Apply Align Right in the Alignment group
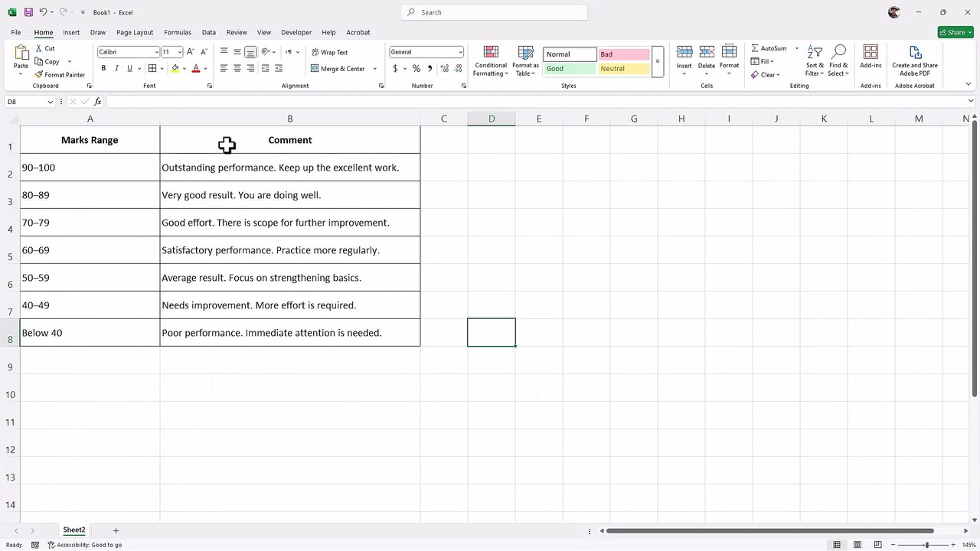 [x=250, y=68]
